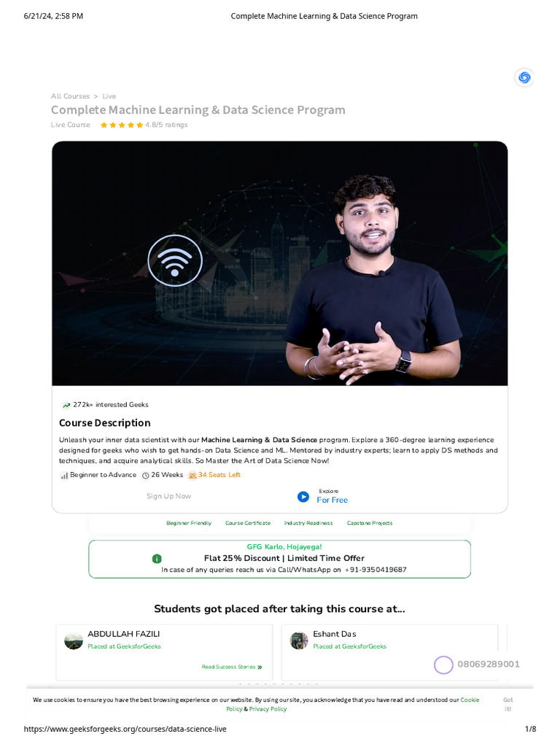Select the Capstone Projects tab
This screenshot has height=747, width=560.
[x=370, y=523]
